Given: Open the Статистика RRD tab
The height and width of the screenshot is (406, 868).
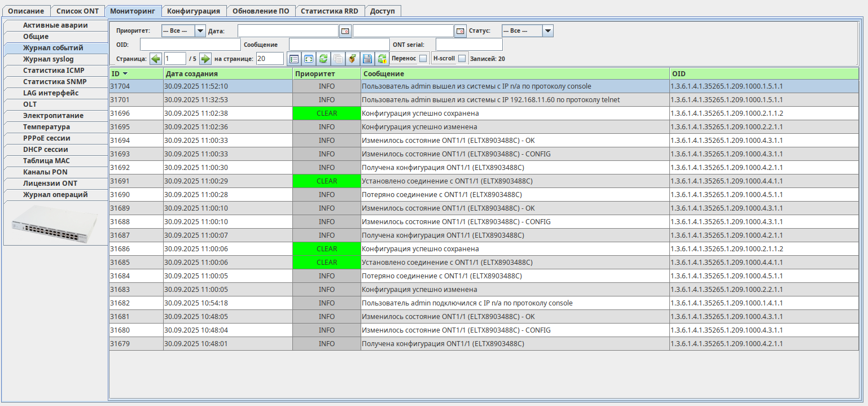Looking at the screenshot, I should click(x=329, y=11).
